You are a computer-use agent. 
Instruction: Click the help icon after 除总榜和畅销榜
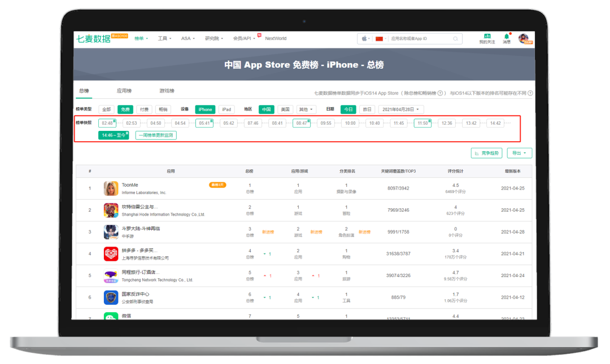[441, 93]
